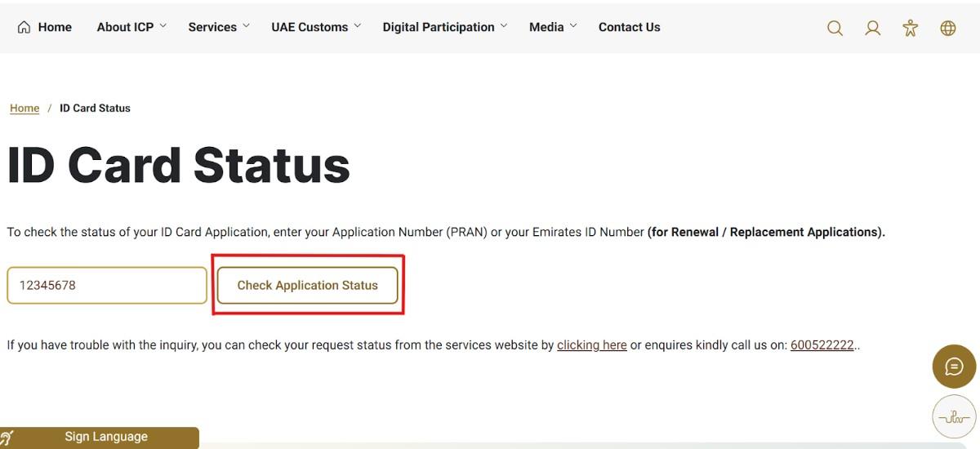Open the user account icon
980x449 pixels.
pyautogui.click(x=873, y=28)
